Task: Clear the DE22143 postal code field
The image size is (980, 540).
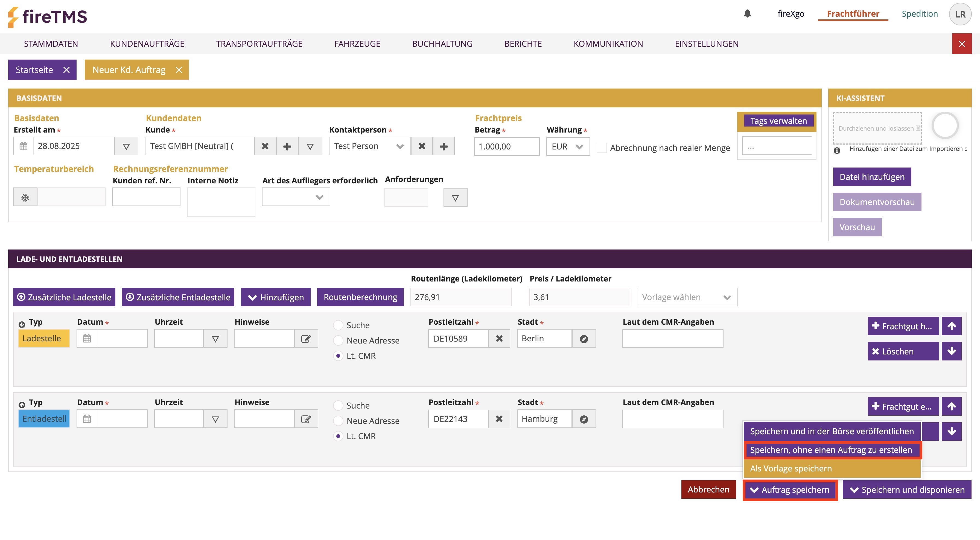Action: [x=499, y=419]
